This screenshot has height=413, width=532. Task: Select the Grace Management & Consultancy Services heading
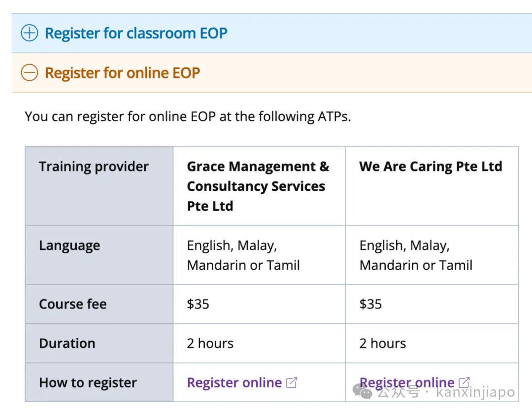point(258,186)
